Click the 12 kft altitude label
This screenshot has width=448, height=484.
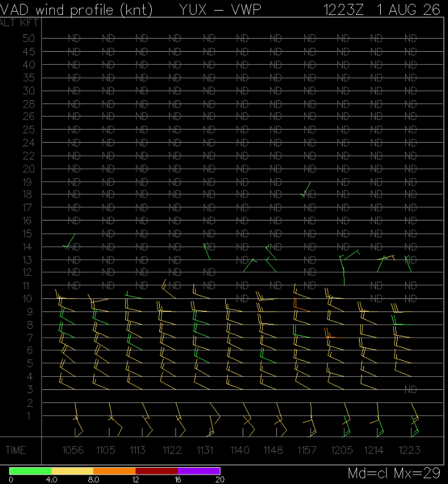pos(27,272)
